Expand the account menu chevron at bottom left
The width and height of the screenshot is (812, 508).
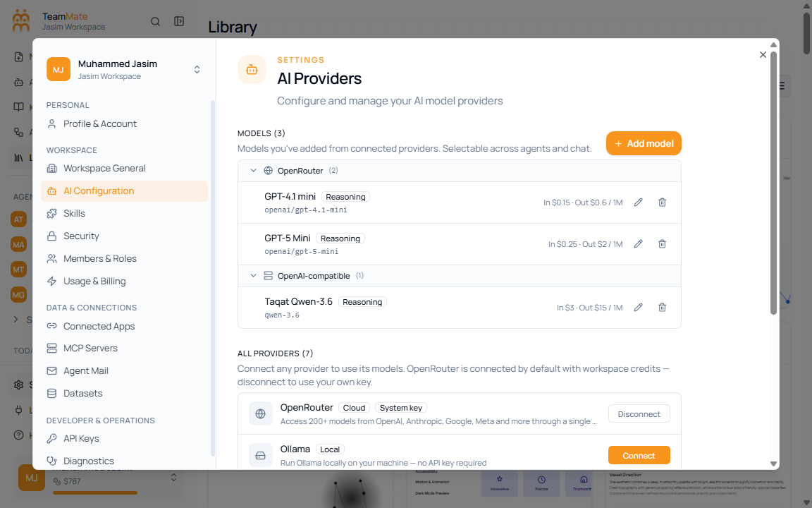click(174, 478)
